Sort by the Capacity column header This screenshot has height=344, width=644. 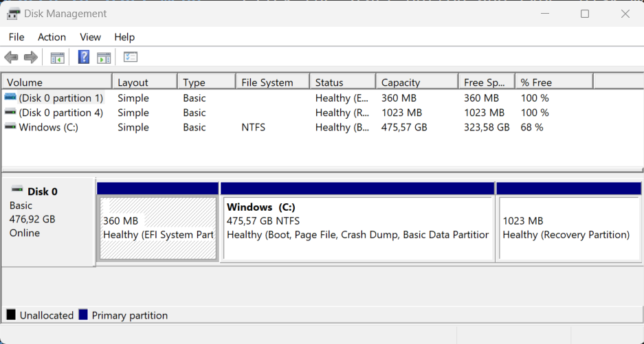[x=417, y=82]
